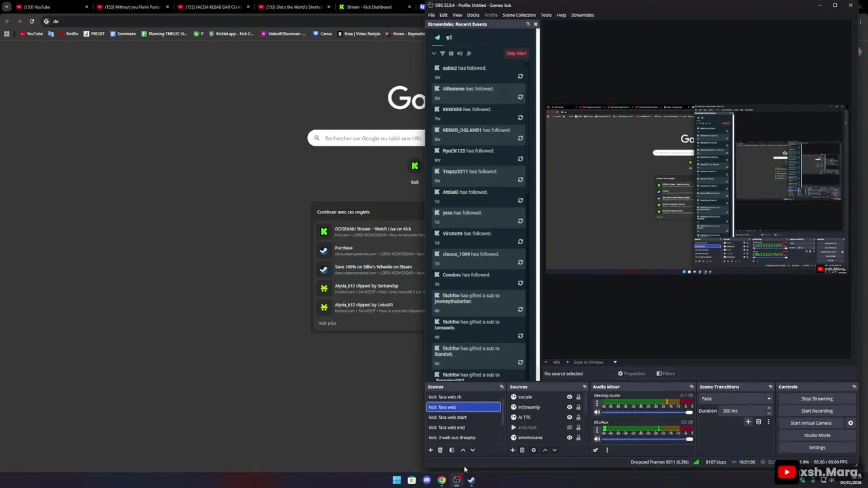The height and width of the screenshot is (488, 868).
Task: Hide the emoticoane source
Action: tap(570, 438)
